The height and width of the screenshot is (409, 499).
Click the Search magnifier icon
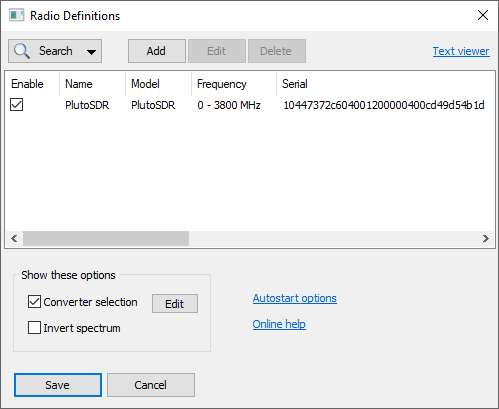22,51
